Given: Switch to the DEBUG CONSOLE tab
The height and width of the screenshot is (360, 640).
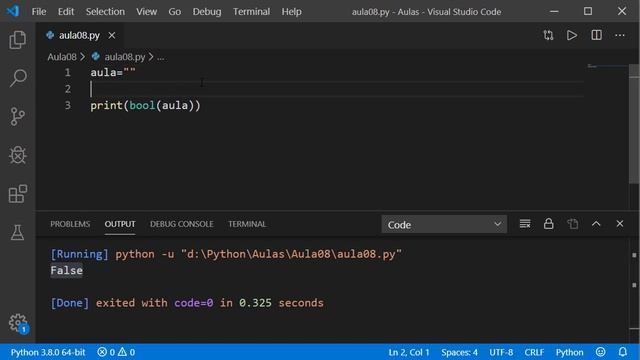Looking at the screenshot, I should pyautogui.click(x=182, y=224).
